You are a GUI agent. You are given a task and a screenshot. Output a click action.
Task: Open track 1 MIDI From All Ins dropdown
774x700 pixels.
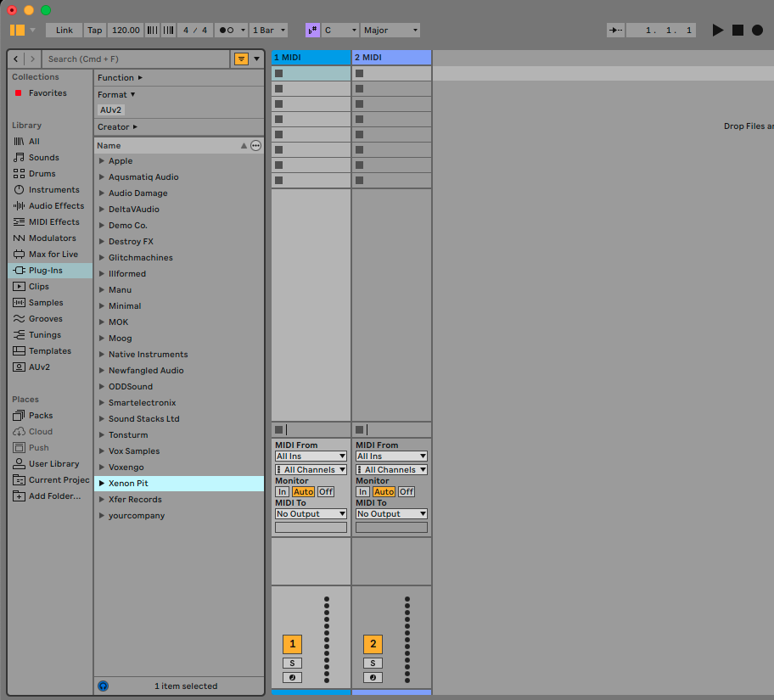point(311,456)
